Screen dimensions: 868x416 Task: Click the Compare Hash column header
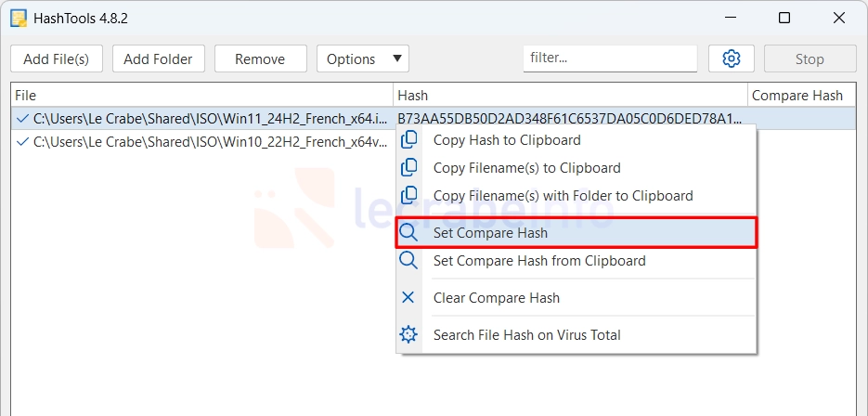click(797, 96)
